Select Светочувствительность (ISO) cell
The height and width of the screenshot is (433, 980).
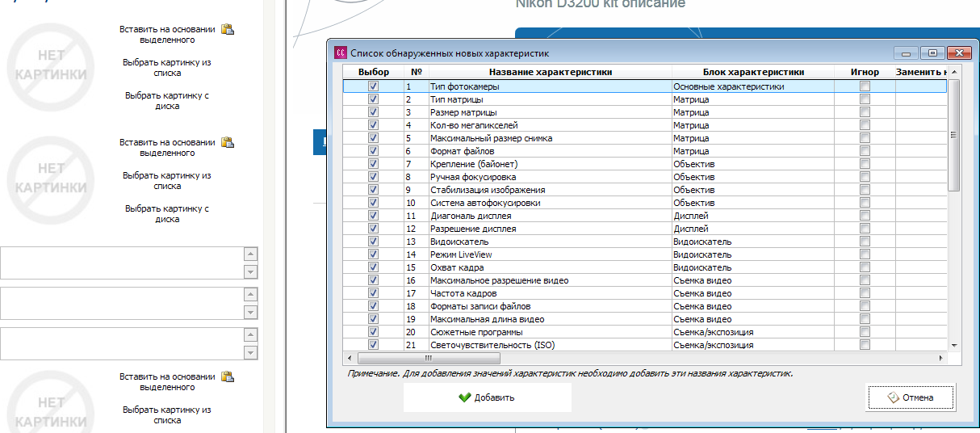(550, 345)
